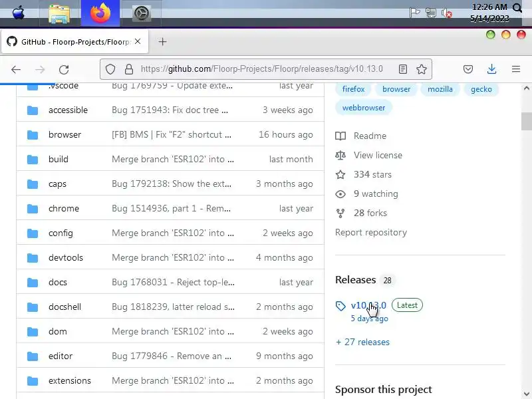This screenshot has height=399, width=532.
Task: Open tracking protection shield icon
Action: point(110,69)
